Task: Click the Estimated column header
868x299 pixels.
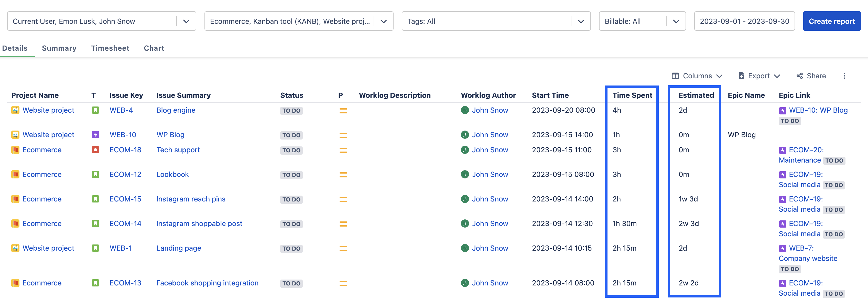Action: (x=696, y=95)
